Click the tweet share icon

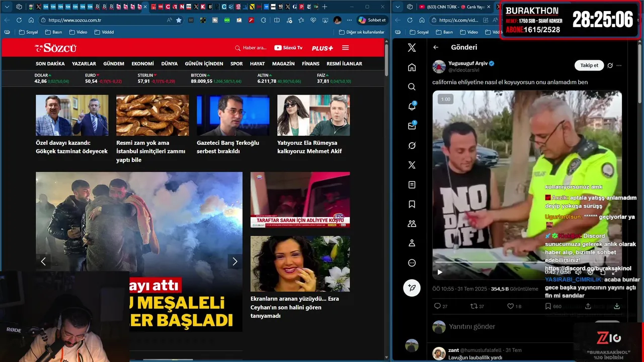[588, 306]
